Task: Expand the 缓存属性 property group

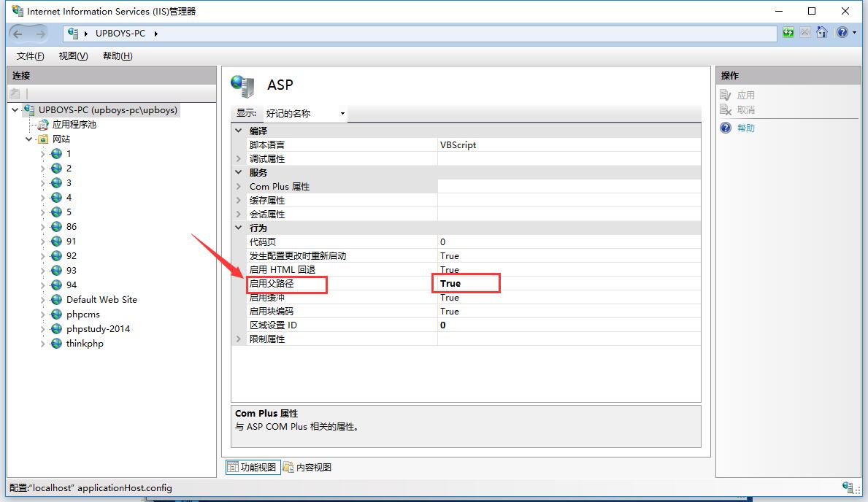Action: pos(239,201)
